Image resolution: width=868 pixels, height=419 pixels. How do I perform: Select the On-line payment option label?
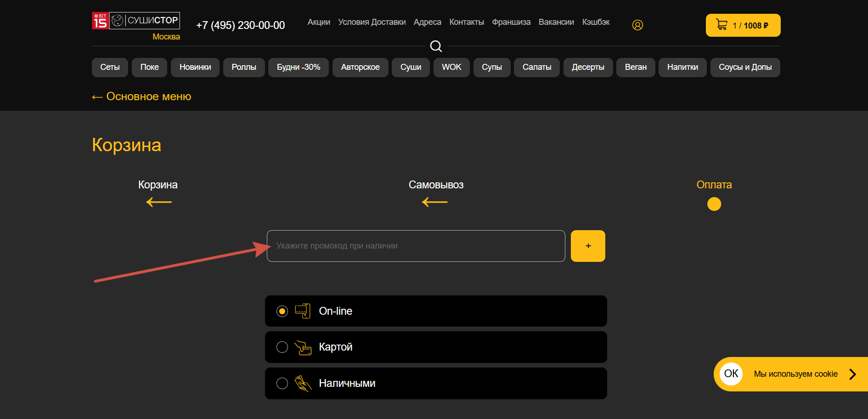(336, 311)
